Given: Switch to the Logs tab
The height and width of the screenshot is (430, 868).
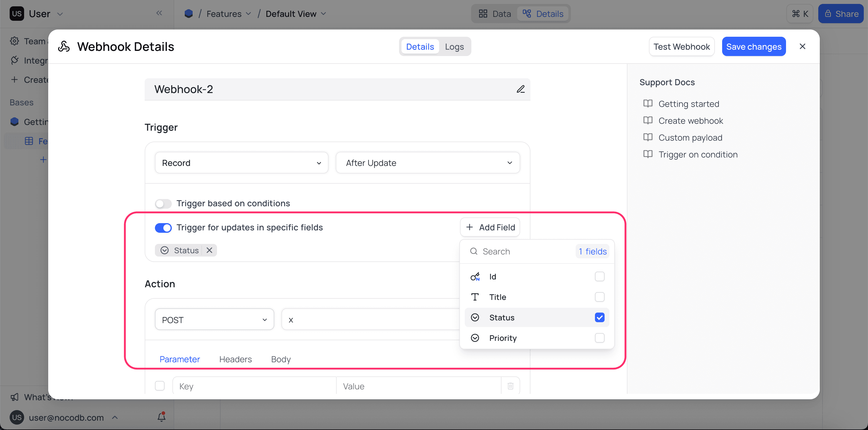Looking at the screenshot, I should coord(454,46).
